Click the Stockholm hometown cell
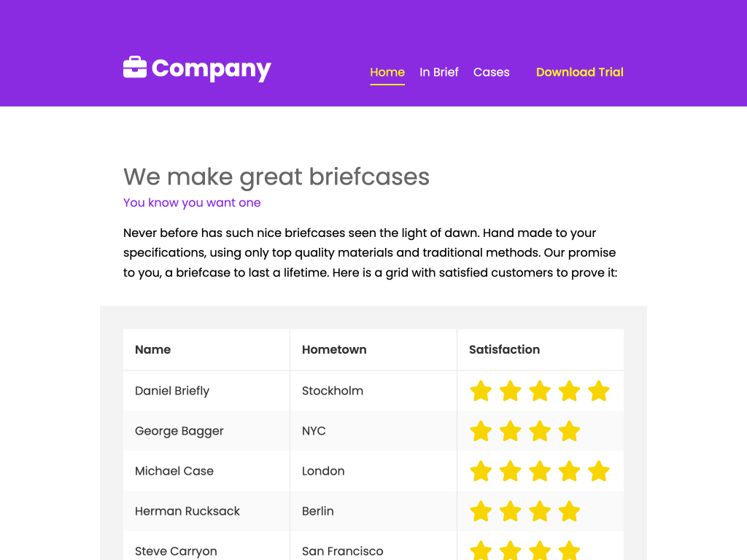The height and width of the screenshot is (560, 747). tap(333, 391)
